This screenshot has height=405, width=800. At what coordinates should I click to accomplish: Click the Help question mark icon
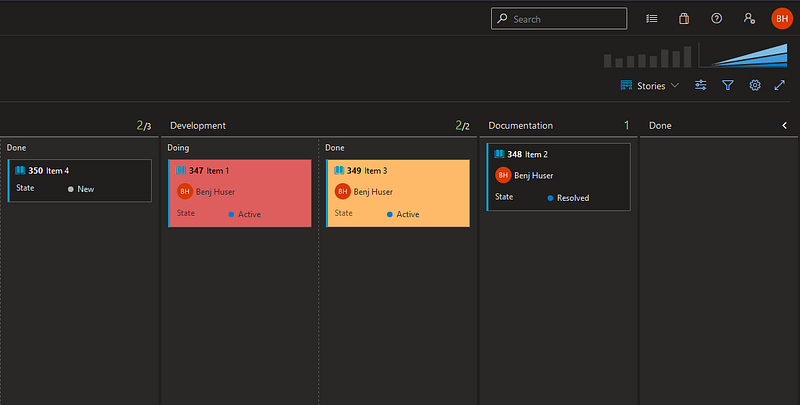tap(716, 18)
